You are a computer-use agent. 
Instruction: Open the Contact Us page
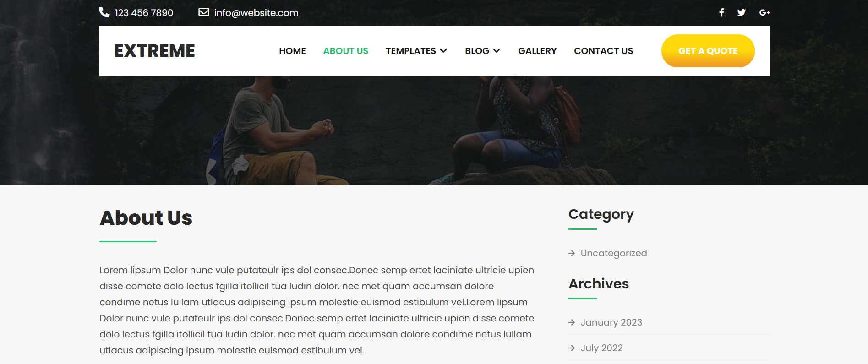point(603,51)
